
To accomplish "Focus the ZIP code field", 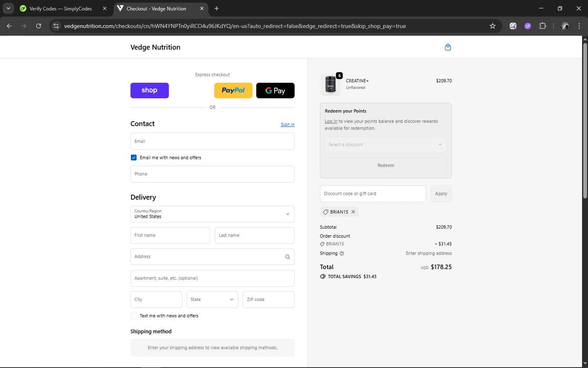I will pos(269,299).
